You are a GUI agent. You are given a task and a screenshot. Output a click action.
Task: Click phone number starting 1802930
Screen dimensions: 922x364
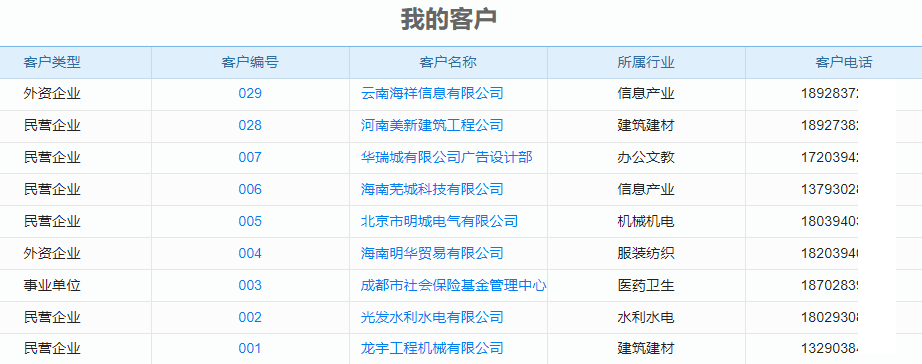[x=830, y=318]
